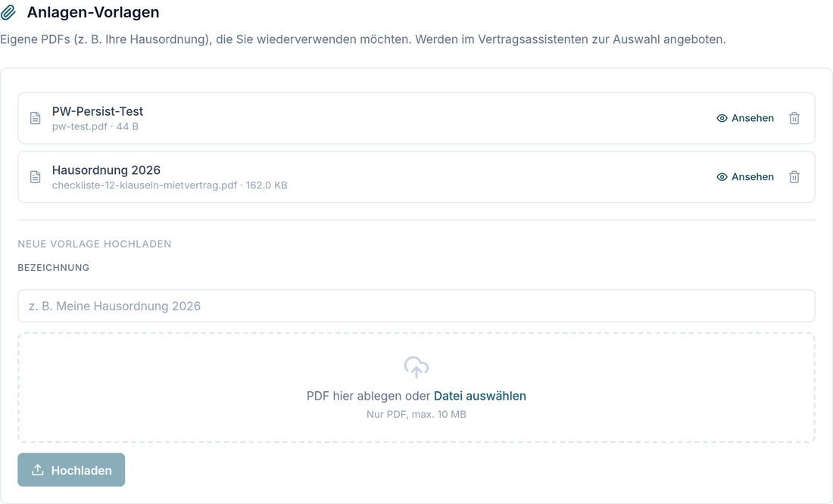Click the PDF drop zone text 'PDF hier ablegen oder'
Screen dimensions: 833x504
368,397
